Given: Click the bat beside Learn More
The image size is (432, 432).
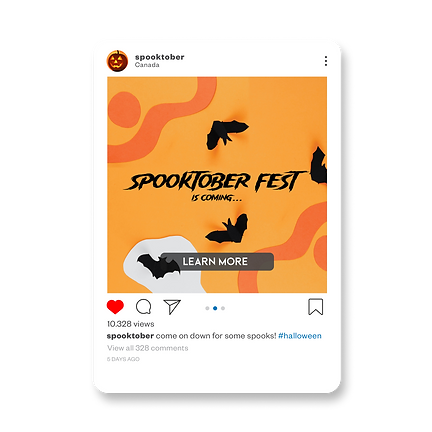Looking at the screenshot, I should (x=159, y=266).
